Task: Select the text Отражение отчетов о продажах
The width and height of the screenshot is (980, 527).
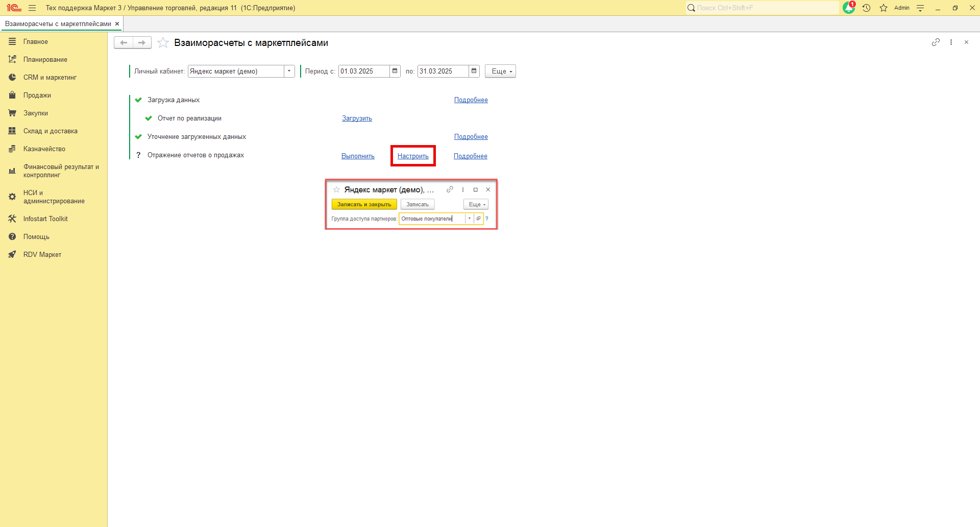Action: (x=195, y=155)
